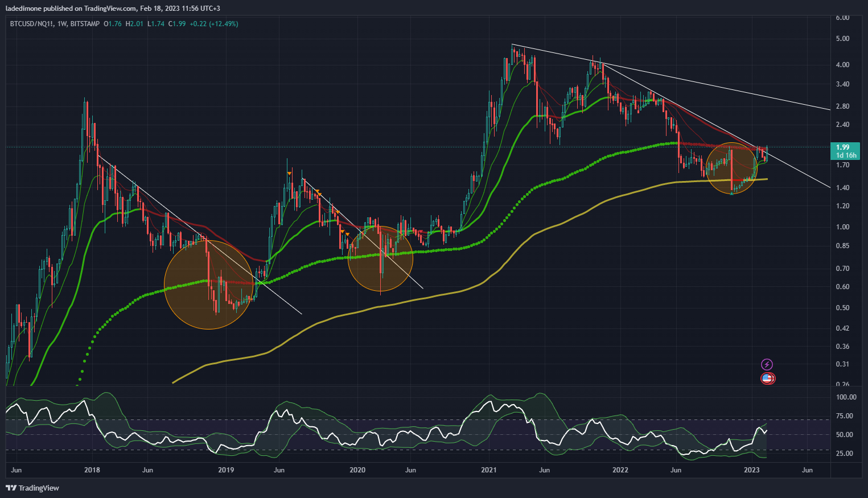Click the high value H2.01
The image size is (868, 498).
coord(134,24)
